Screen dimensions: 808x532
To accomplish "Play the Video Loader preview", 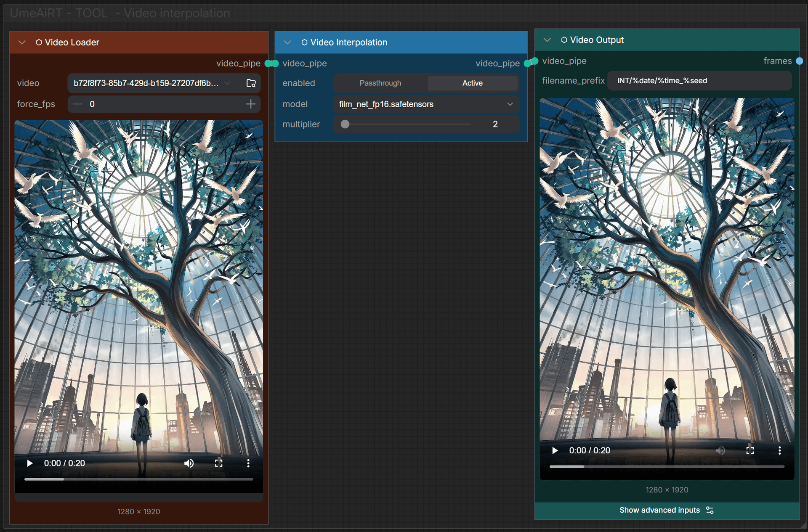I will 29,463.
